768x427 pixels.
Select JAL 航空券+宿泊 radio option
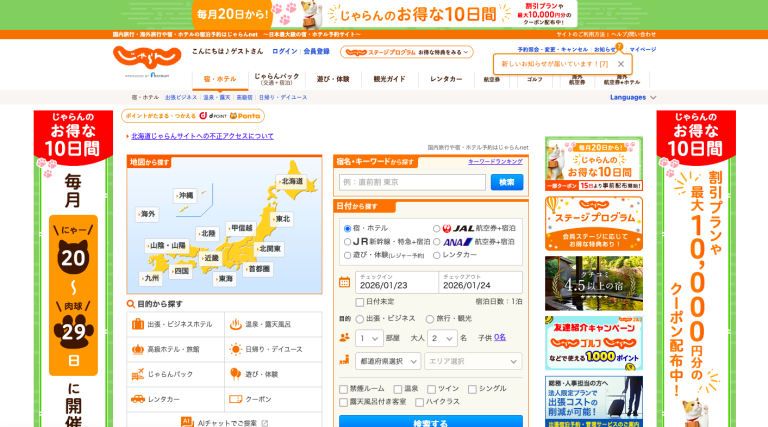(436, 229)
